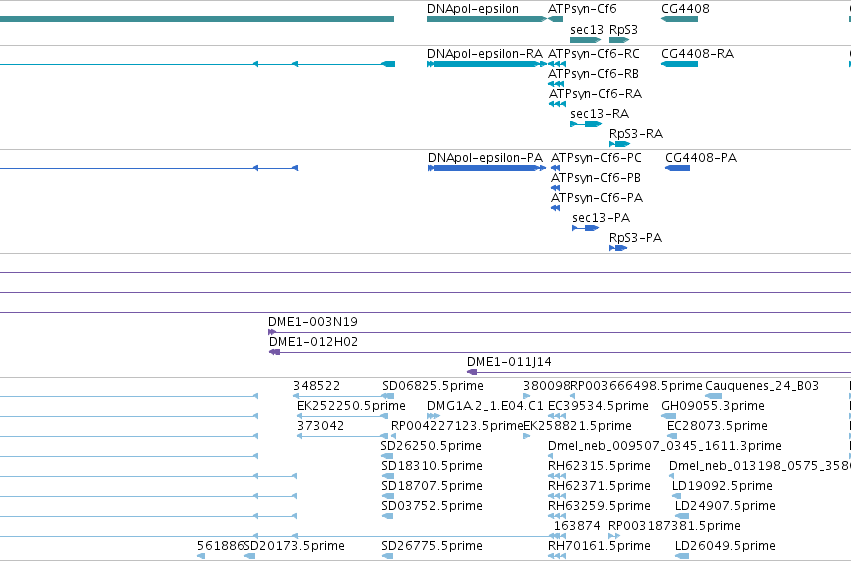The width and height of the screenshot is (851, 561).
Task: Select transcript ATPsyn-Cf6-RC
Action: click(594, 54)
